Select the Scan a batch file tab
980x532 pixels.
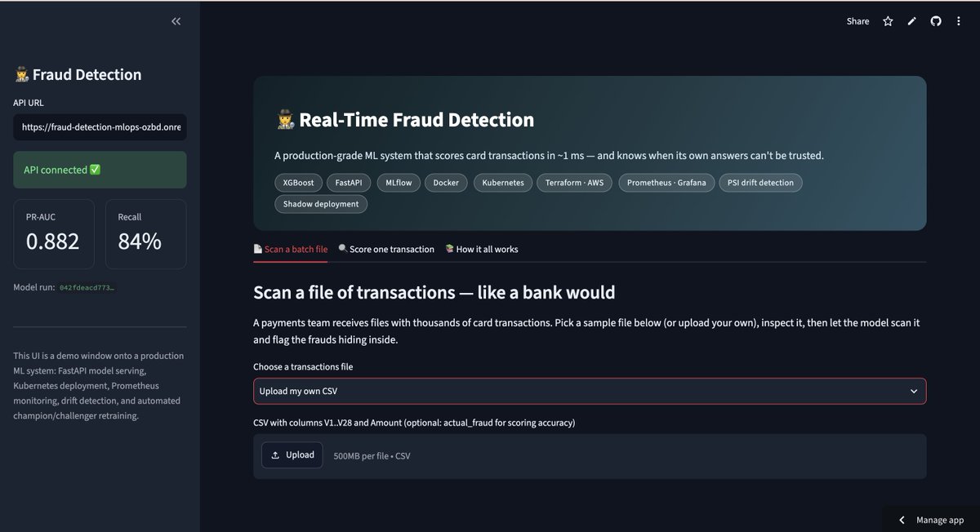290,249
